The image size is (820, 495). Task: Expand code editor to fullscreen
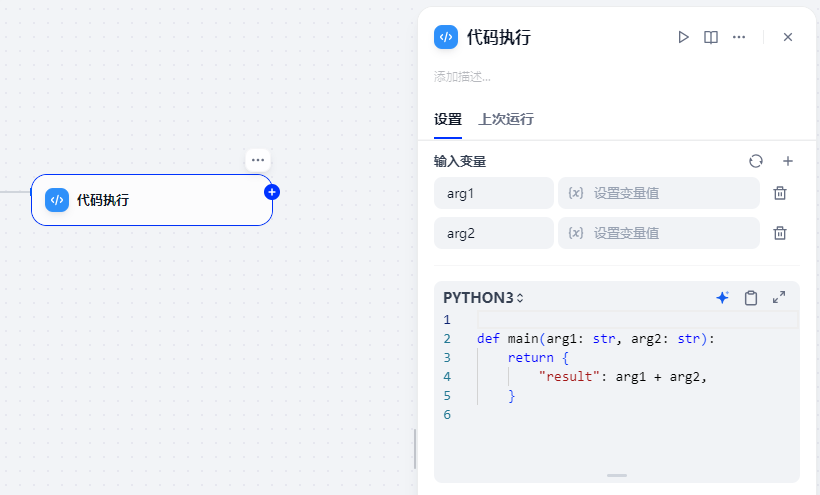pyautogui.click(x=779, y=298)
